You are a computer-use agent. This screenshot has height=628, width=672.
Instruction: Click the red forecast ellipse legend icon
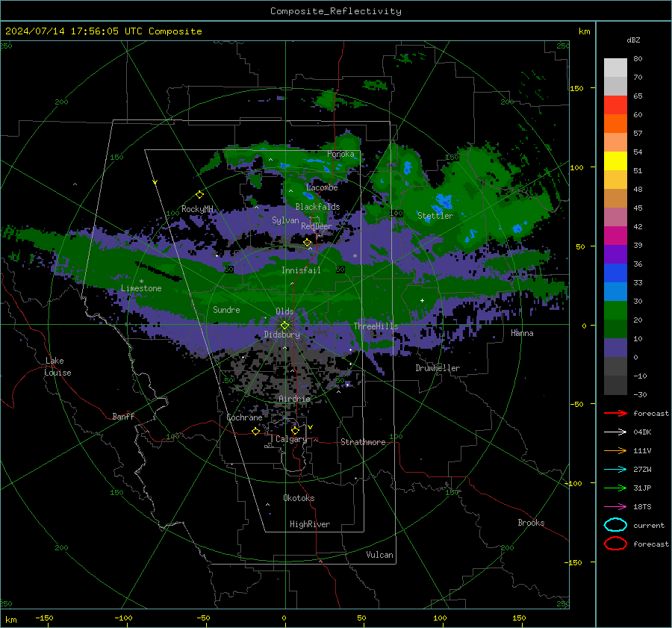pos(615,544)
